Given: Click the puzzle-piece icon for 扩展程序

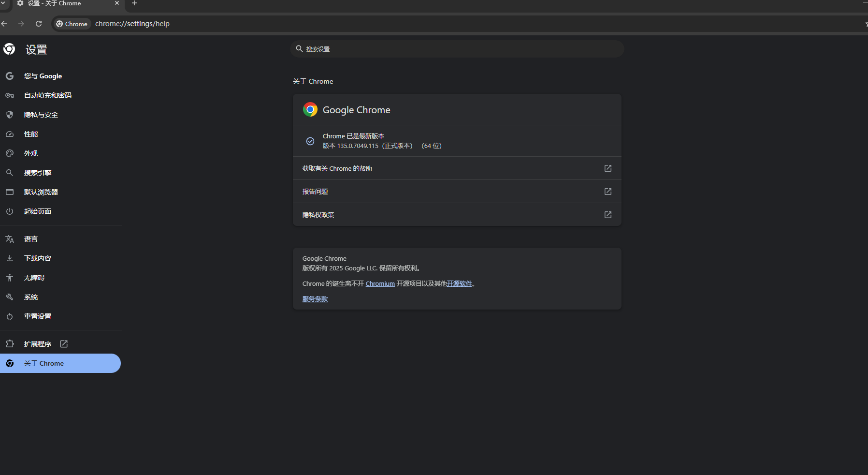Looking at the screenshot, I should [x=10, y=344].
